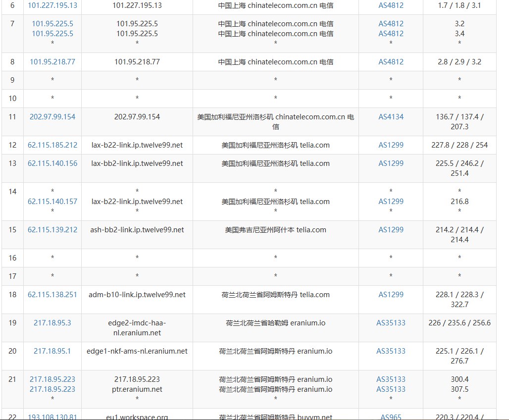This screenshot has width=509, height=420.
Task: Open the 217.18.95.223 link on hop 21
Action: (52, 379)
